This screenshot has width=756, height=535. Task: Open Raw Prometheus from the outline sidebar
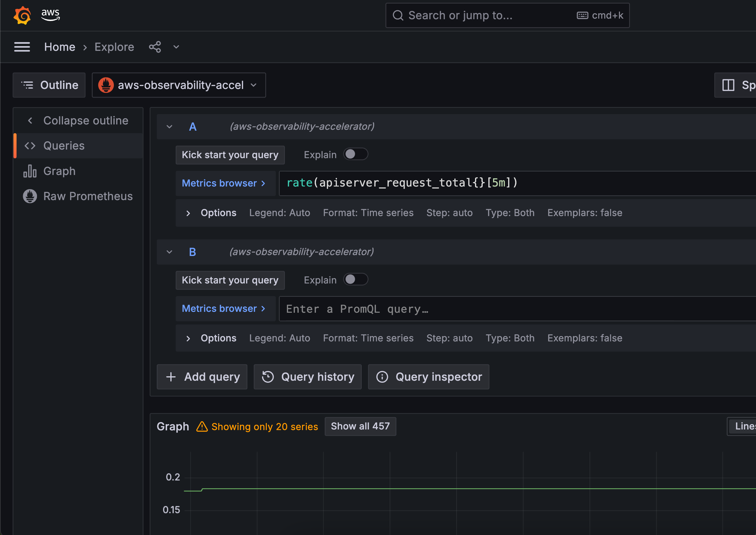coord(88,196)
